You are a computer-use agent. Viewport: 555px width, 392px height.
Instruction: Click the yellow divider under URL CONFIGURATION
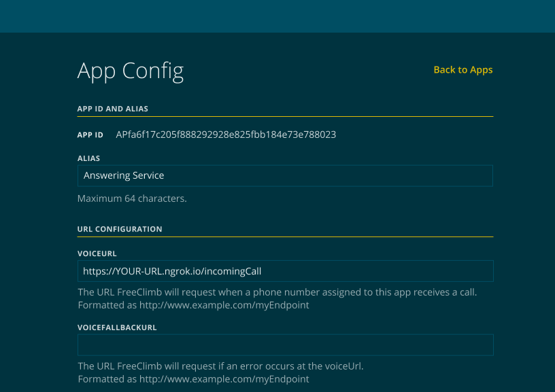pyautogui.click(x=285, y=236)
